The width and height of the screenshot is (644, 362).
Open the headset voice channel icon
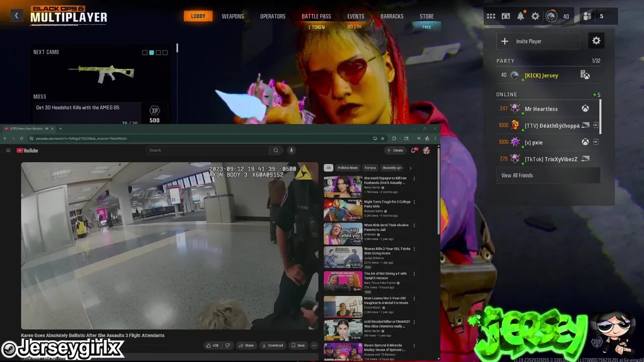coord(506,16)
